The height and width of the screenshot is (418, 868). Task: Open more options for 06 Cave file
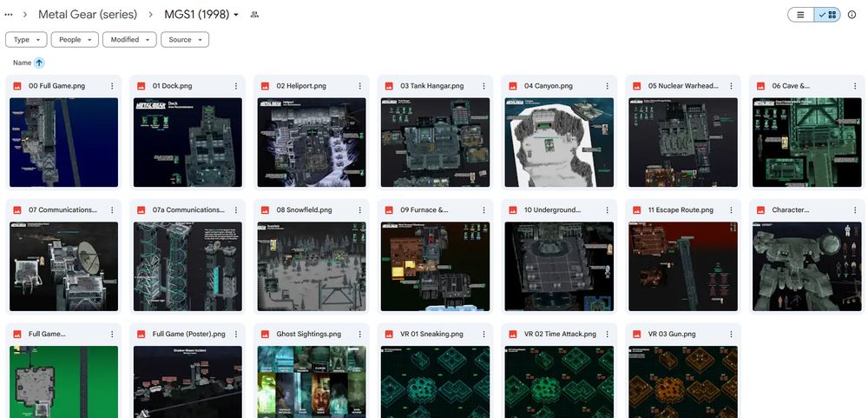[856, 86]
